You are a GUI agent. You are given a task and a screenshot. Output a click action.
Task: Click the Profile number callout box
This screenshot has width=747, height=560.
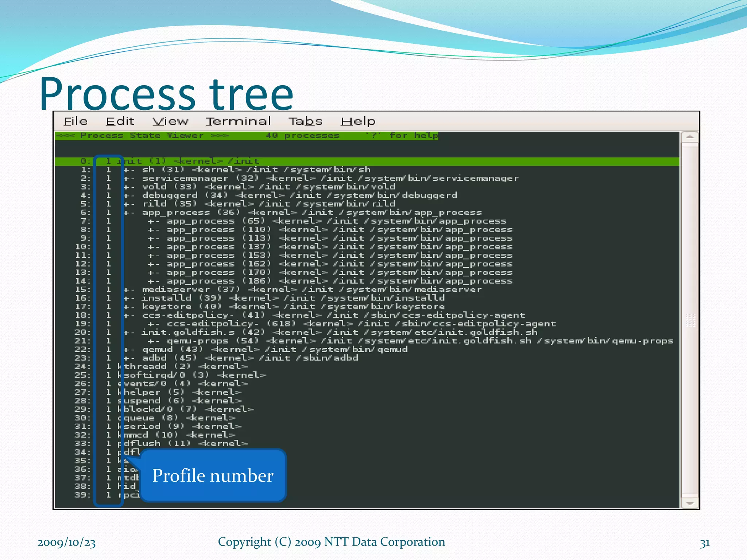tap(213, 475)
